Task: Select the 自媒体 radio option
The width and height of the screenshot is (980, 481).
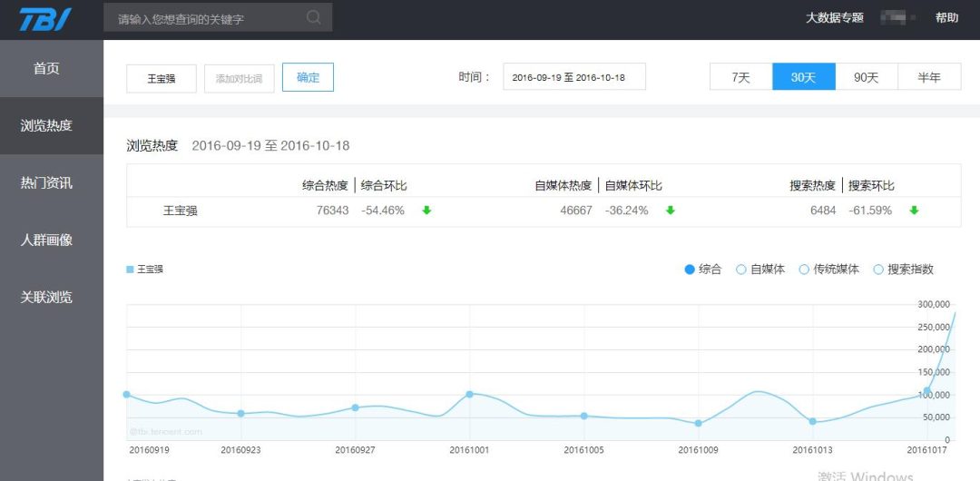Action: pyautogui.click(x=741, y=270)
